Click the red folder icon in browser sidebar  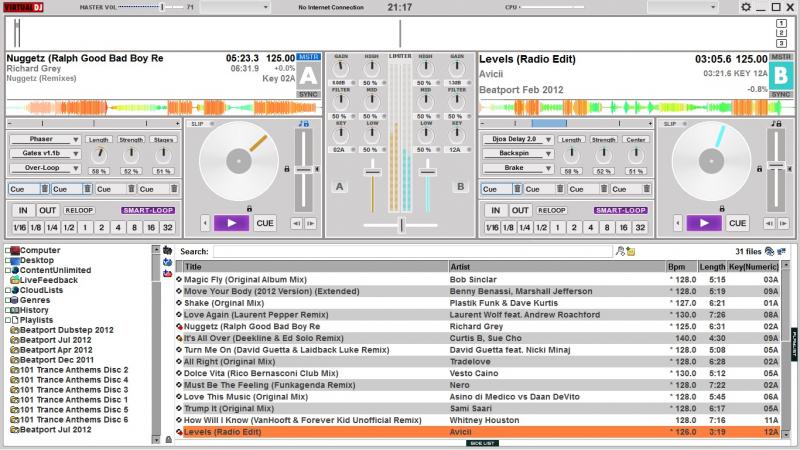(167, 273)
